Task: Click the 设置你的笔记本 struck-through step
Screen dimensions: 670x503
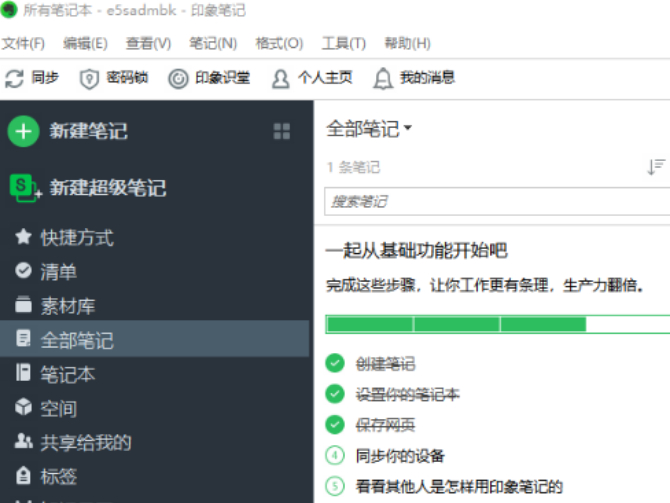Action: tap(408, 394)
